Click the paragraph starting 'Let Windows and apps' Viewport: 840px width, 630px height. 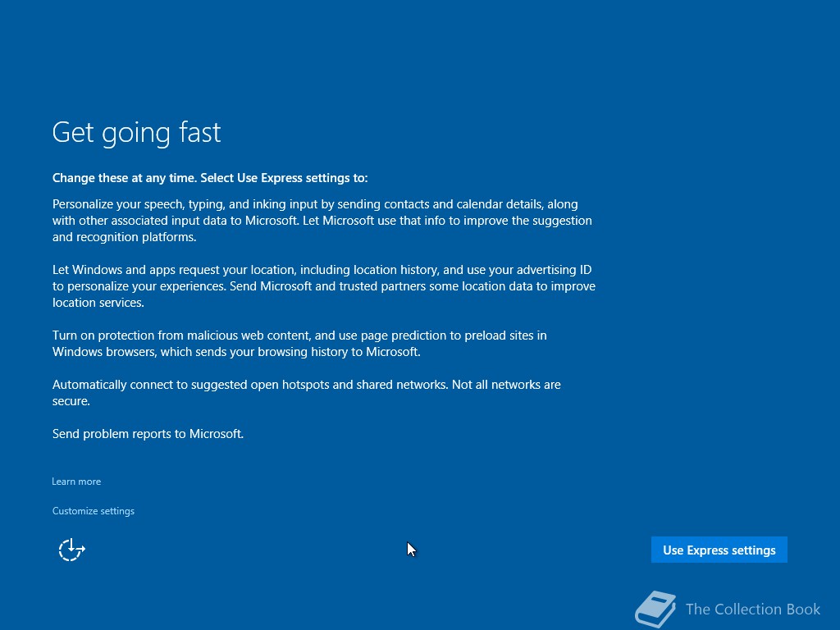point(323,286)
